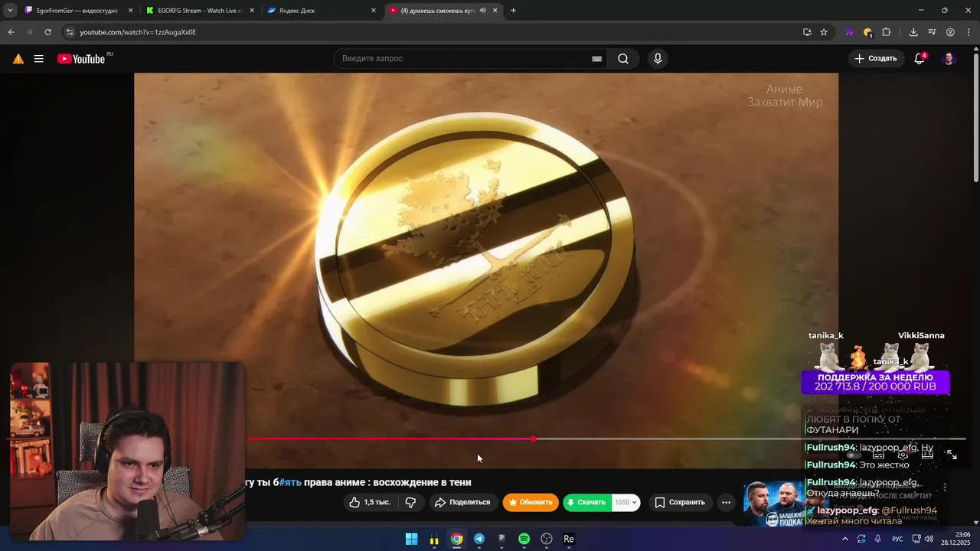Dislike the video with thumbs down
980x551 pixels.
(x=410, y=502)
